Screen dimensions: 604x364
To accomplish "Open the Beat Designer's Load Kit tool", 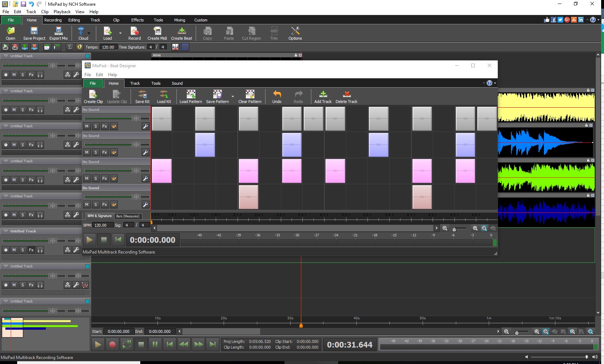I will click(164, 96).
